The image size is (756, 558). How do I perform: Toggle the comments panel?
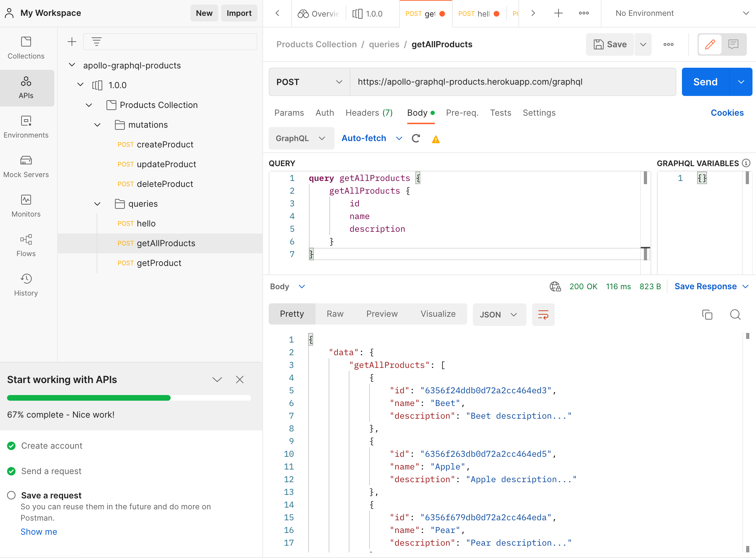733,44
